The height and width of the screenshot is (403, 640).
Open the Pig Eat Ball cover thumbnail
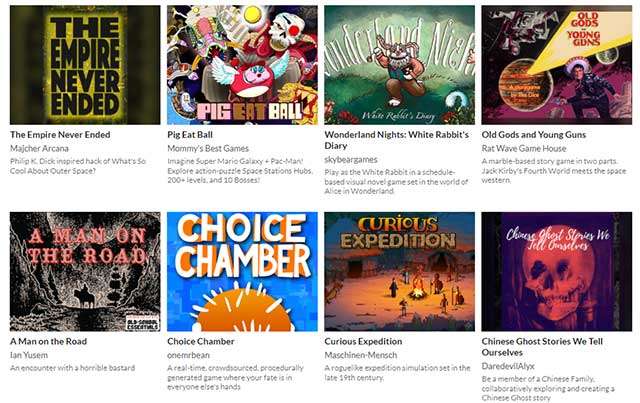242,65
